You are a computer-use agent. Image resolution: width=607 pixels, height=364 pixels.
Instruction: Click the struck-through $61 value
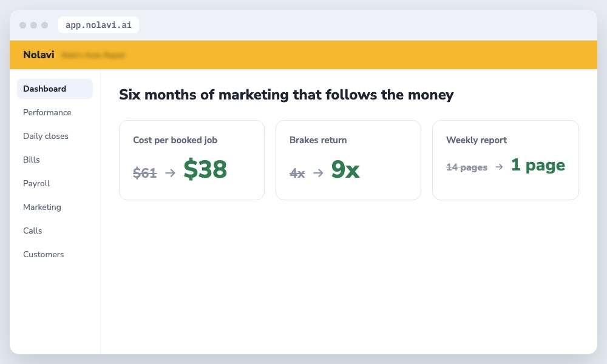click(x=145, y=172)
